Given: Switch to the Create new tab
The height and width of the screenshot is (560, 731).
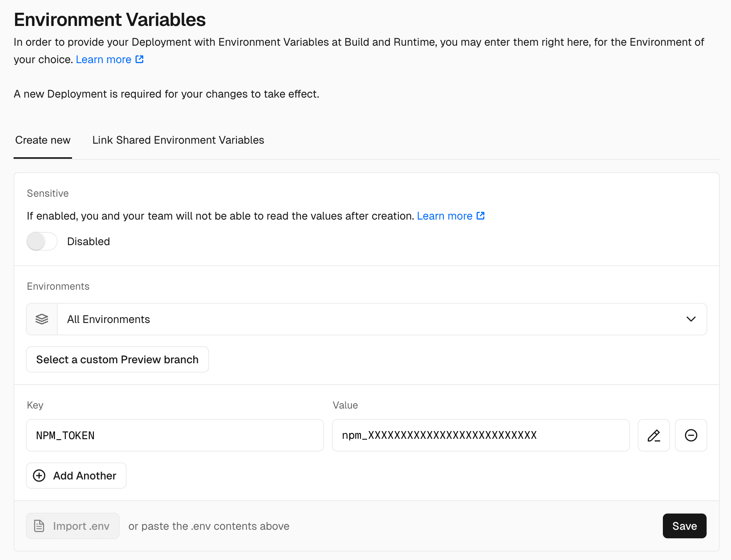Looking at the screenshot, I should [43, 140].
